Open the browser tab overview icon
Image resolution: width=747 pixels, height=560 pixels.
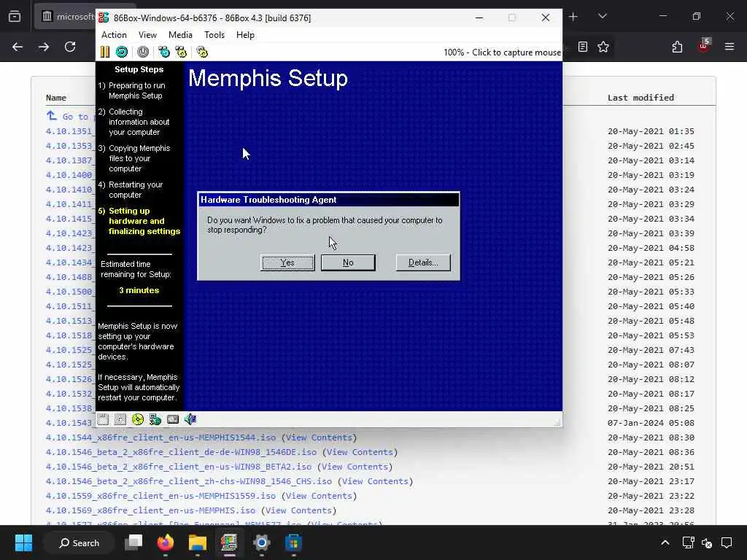click(x=15, y=17)
